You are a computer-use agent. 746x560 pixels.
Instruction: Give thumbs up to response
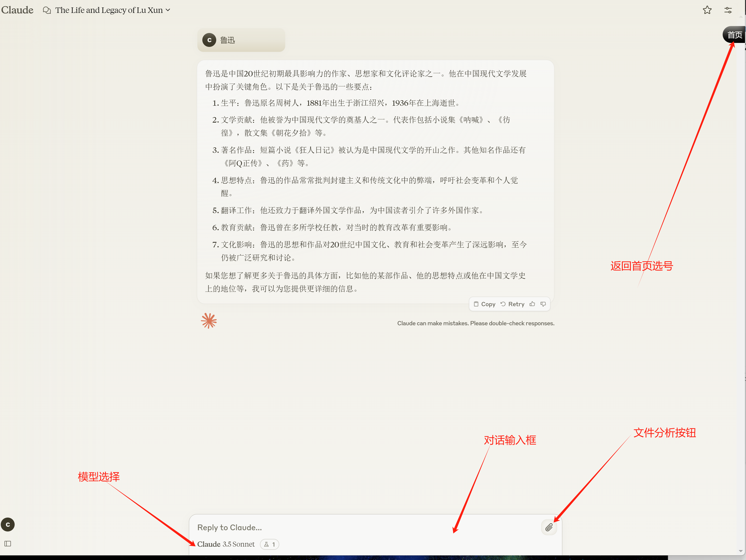click(532, 304)
